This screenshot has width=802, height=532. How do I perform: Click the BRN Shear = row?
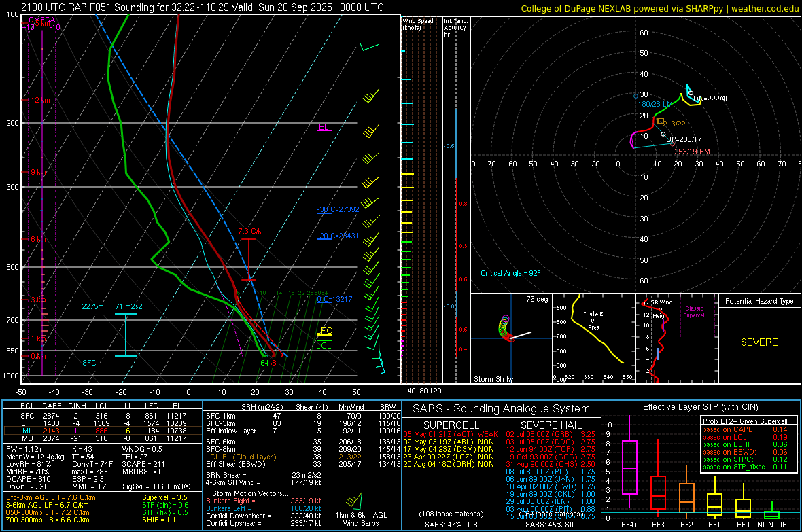[264, 475]
